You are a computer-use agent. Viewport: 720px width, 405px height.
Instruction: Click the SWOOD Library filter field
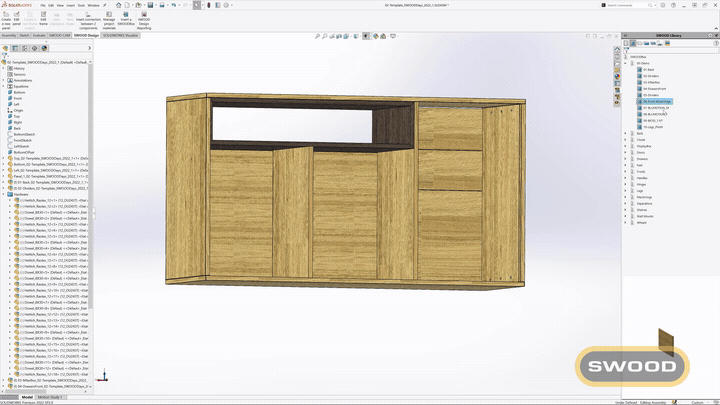click(671, 51)
